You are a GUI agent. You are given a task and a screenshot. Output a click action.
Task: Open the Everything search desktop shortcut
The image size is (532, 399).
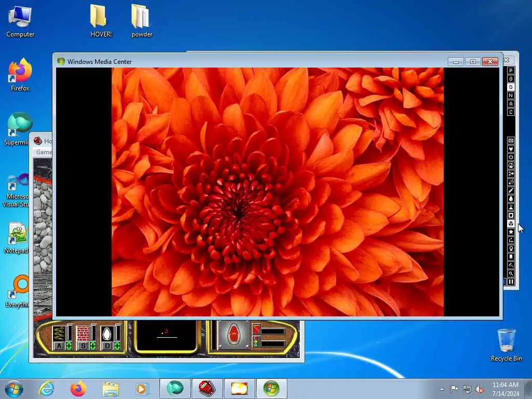click(18, 291)
